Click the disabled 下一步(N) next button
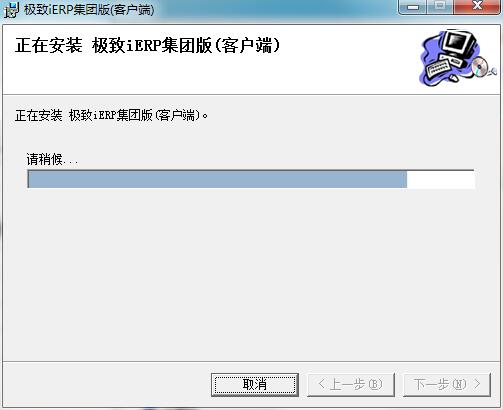Image resolution: width=503 pixels, height=410 pixels. point(447,385)
